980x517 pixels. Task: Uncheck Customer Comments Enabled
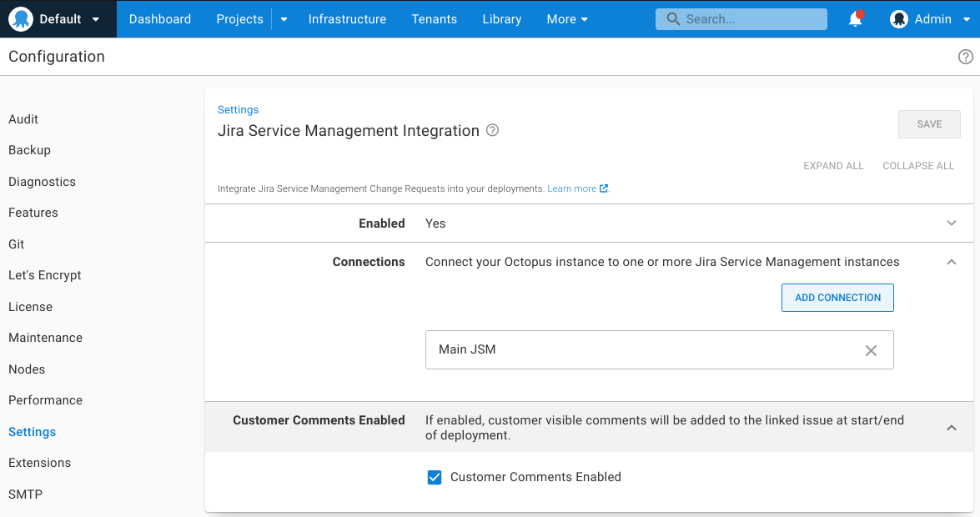click(x=435, y=477)
